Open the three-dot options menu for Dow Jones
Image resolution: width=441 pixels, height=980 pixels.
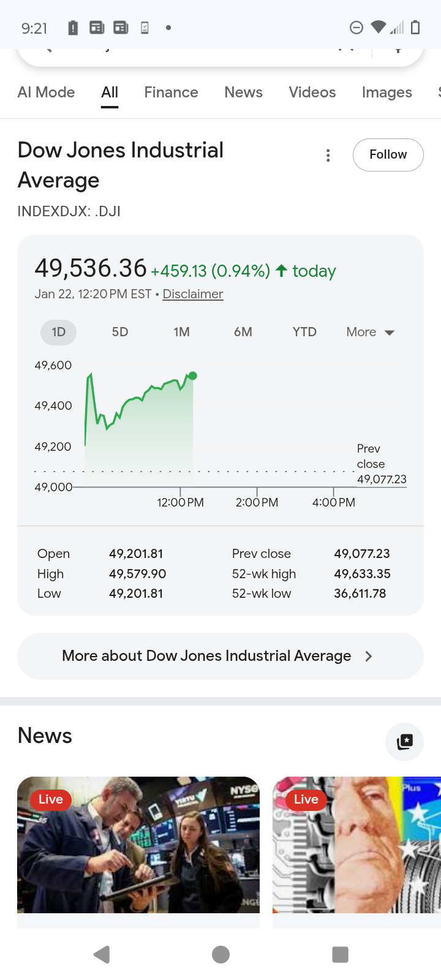(x=328, y=156)
